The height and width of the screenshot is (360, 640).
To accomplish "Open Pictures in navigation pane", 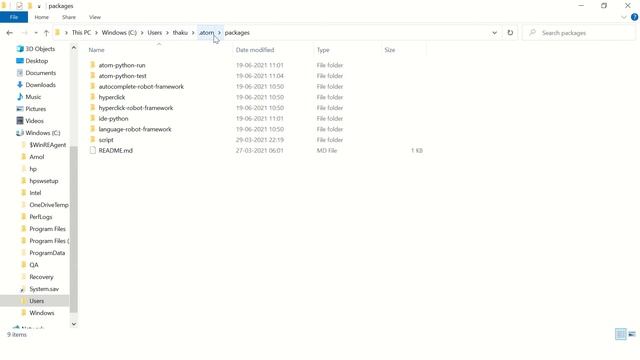I will click(36, 109).
